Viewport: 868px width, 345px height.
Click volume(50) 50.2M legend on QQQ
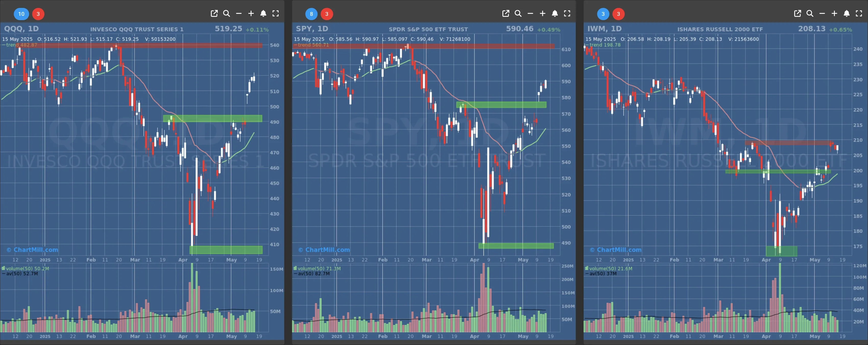click(25, 268)
